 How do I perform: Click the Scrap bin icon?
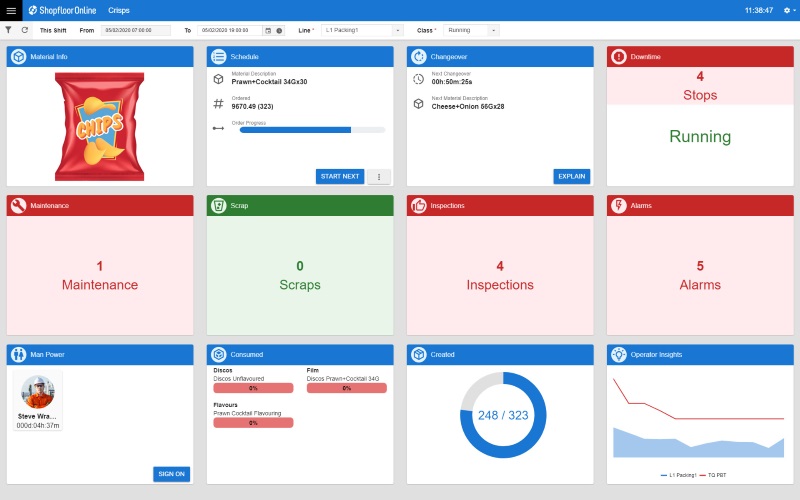pyautogui.click(x=218, y=206)
